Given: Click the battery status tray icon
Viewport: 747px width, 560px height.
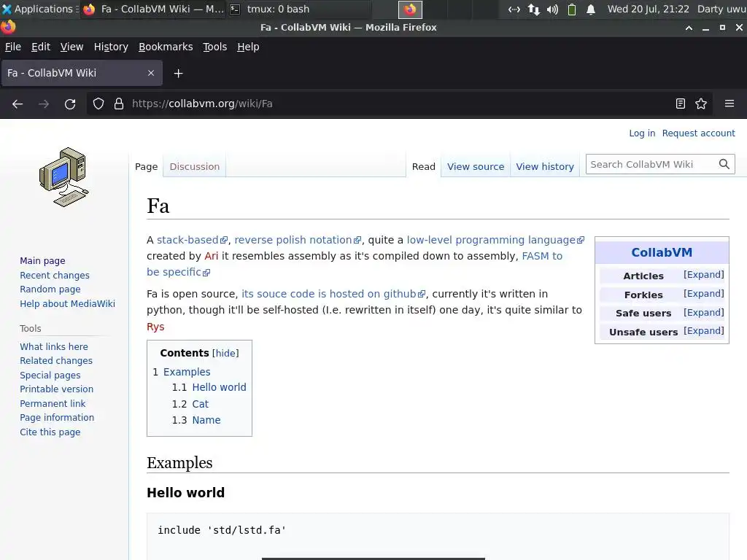Looking at the screenshot, I should click(572, 9).
